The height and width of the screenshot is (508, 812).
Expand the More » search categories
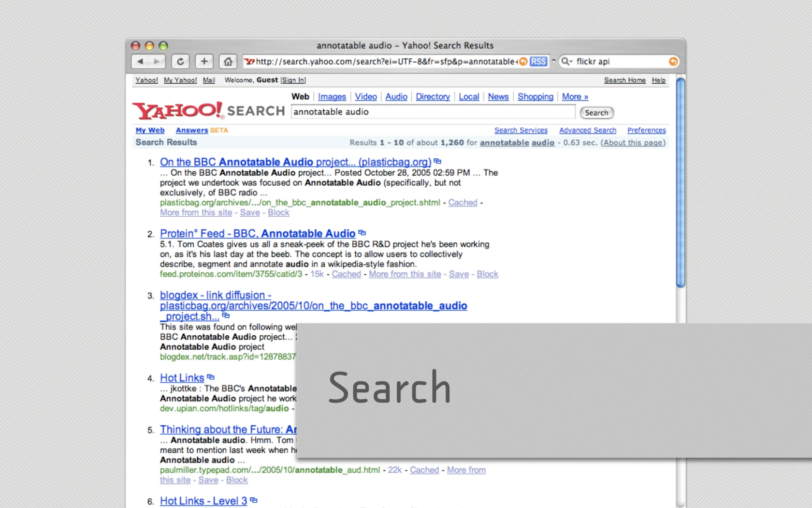click(x=575, y=97)
